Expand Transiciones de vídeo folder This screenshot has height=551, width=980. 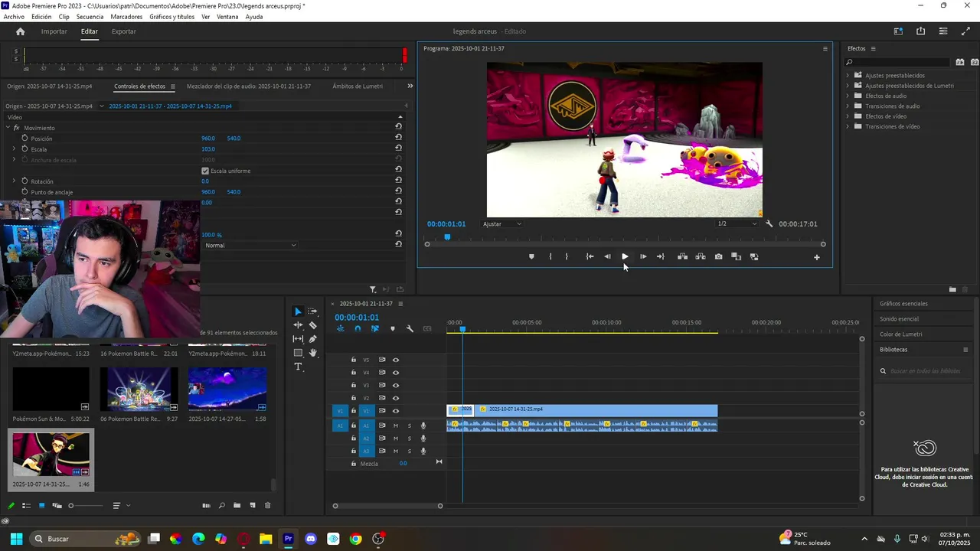coord(848,126)
